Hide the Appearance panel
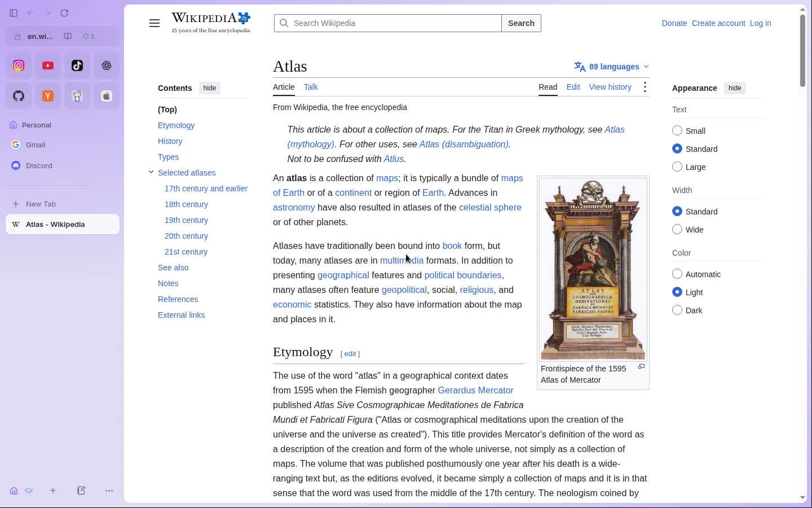Viewport: 812px width, 508px height. point(735,88)
